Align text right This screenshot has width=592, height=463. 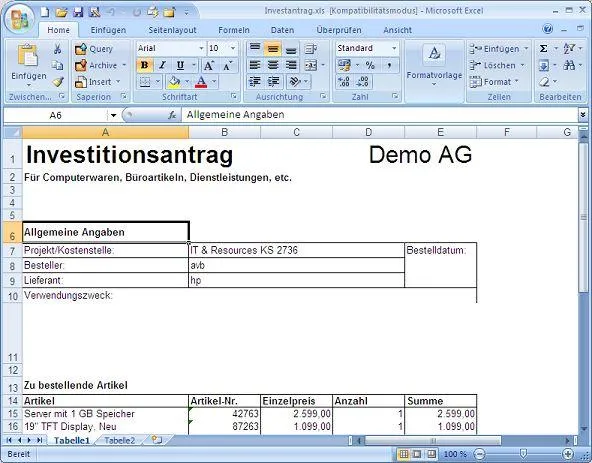click(x=291, y=65)
